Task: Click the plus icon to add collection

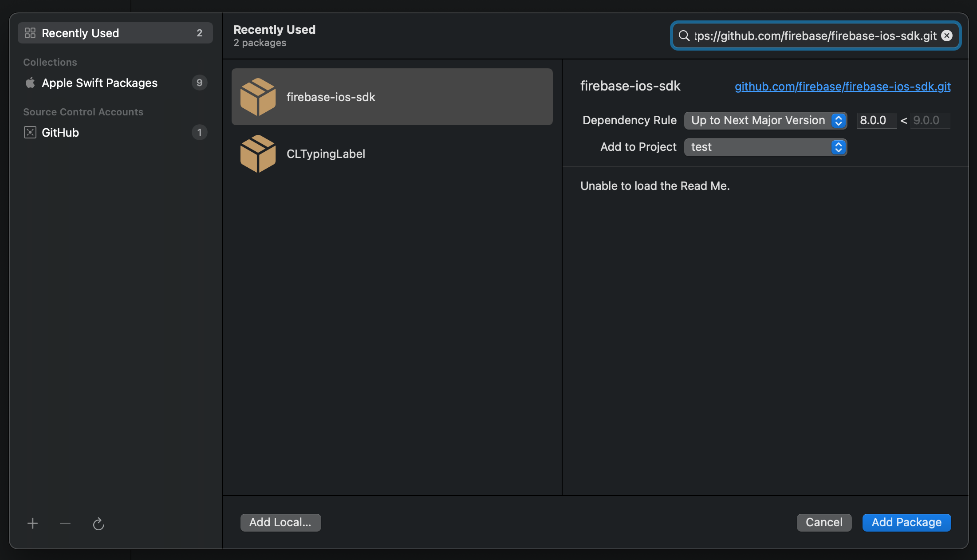Action: click(x=32, y=524)
